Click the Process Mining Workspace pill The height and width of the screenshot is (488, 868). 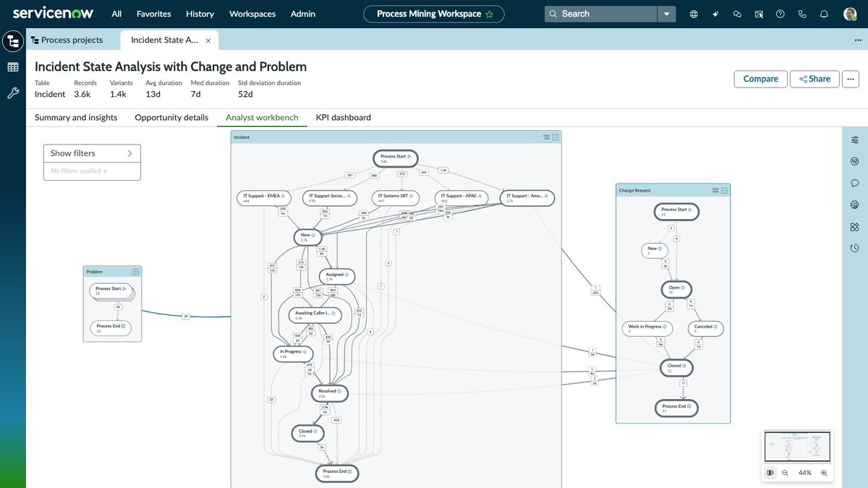point(434,14)
